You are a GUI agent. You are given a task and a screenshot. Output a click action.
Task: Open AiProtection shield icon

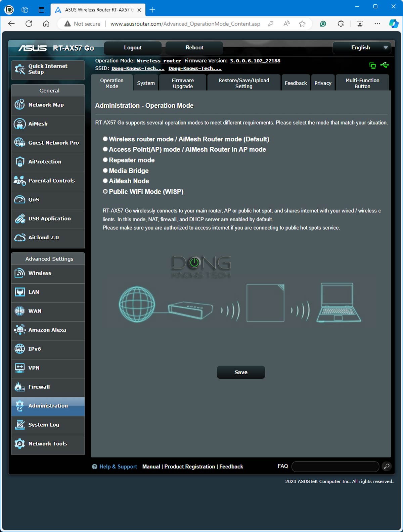click(x=19, y=162)
